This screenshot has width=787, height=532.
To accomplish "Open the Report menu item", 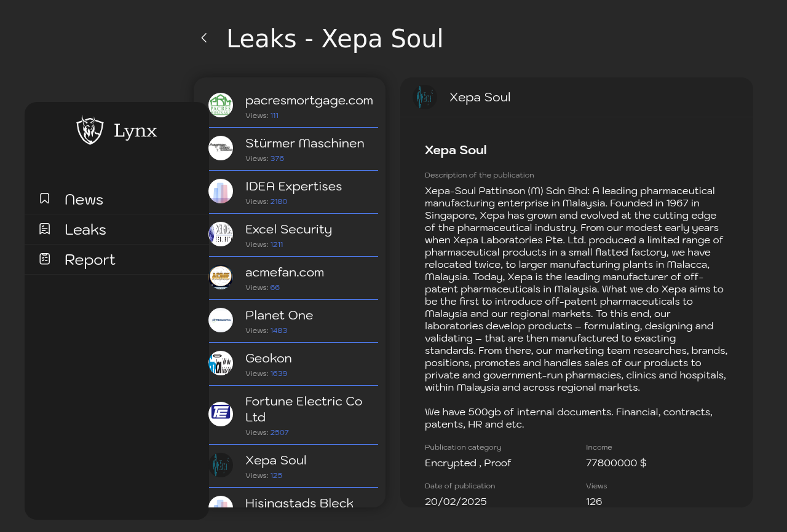I will (117, 259).
